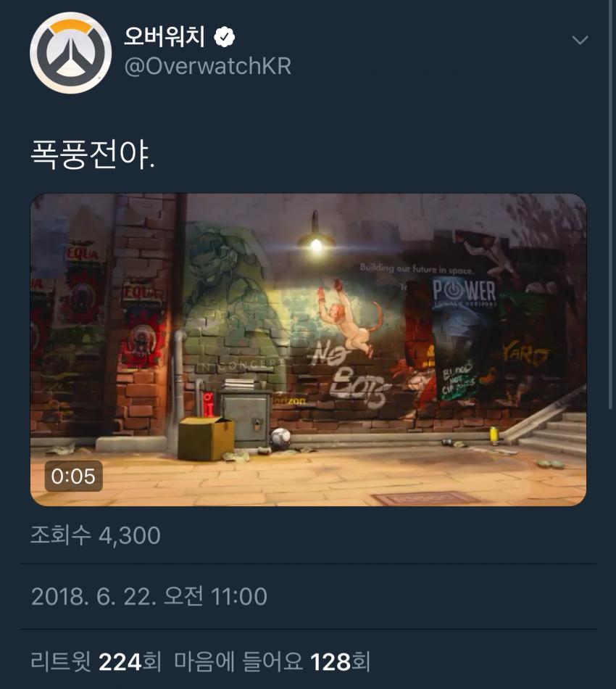Screen dimensions: 616x689
Task: Click the NO BOTS graffiti in video
Action: pos(348,375)
